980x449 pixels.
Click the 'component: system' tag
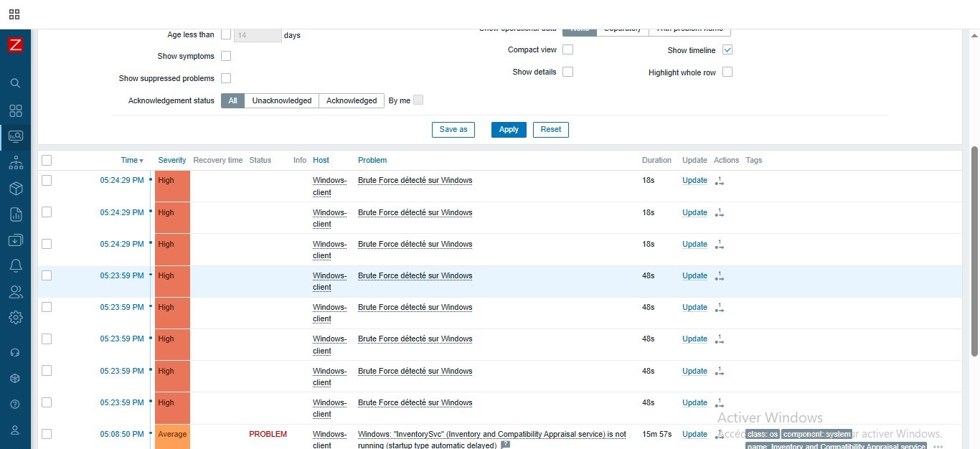click(816, 434)
